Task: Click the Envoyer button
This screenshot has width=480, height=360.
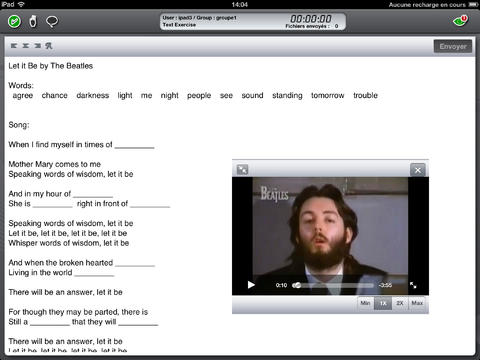Action: 453,46
